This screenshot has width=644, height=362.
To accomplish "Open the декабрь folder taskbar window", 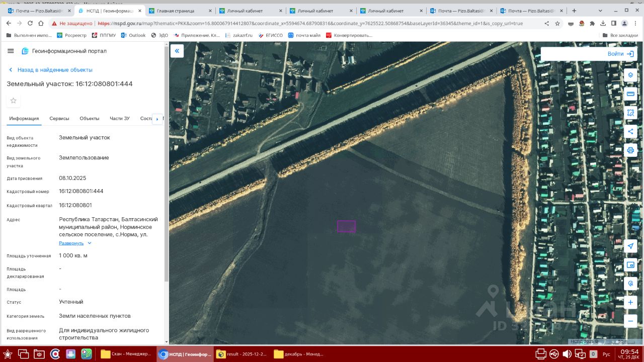I will click(x=299, y=354).
